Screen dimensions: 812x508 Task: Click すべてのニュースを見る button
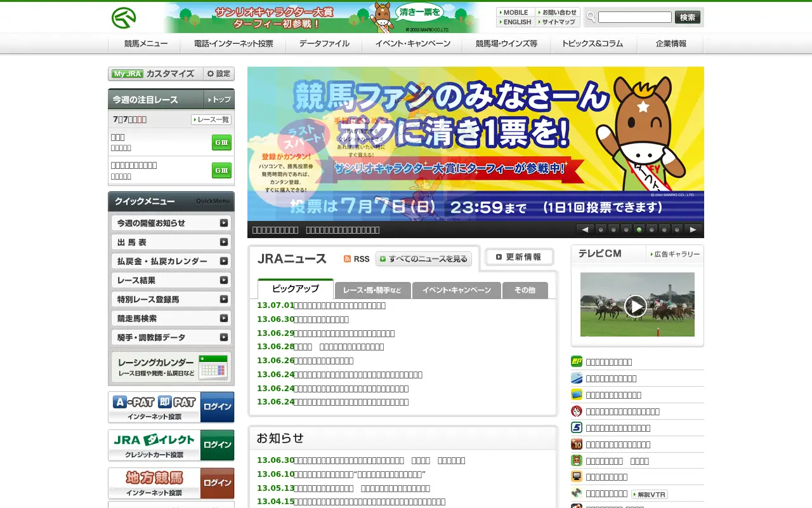[424, 259]
